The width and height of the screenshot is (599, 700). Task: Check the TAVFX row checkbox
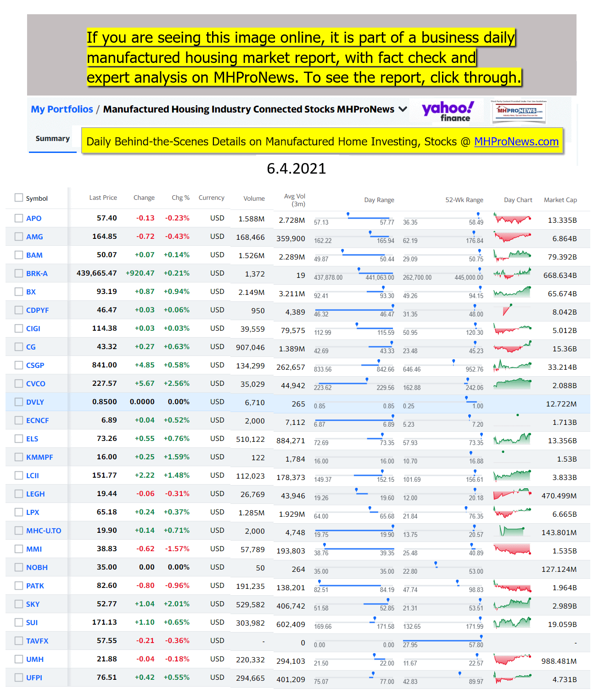pyautogui.click(x=19, y=641)
